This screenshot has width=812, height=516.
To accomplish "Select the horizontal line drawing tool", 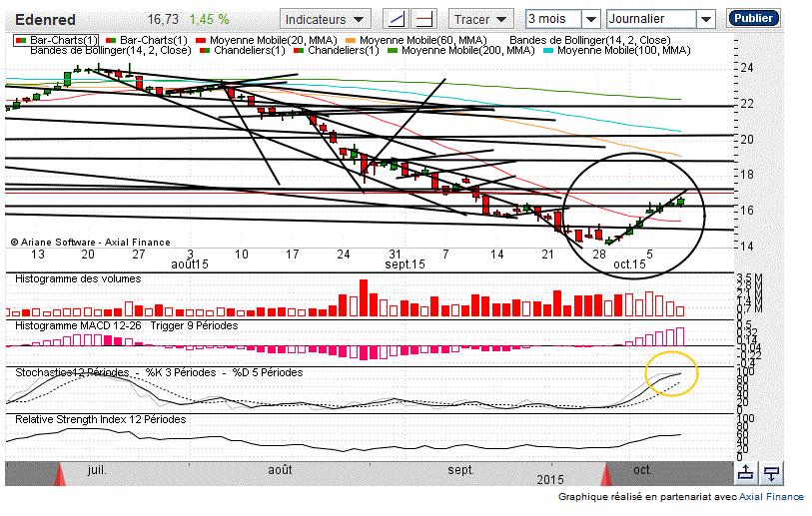I will [x=424, y=19].
